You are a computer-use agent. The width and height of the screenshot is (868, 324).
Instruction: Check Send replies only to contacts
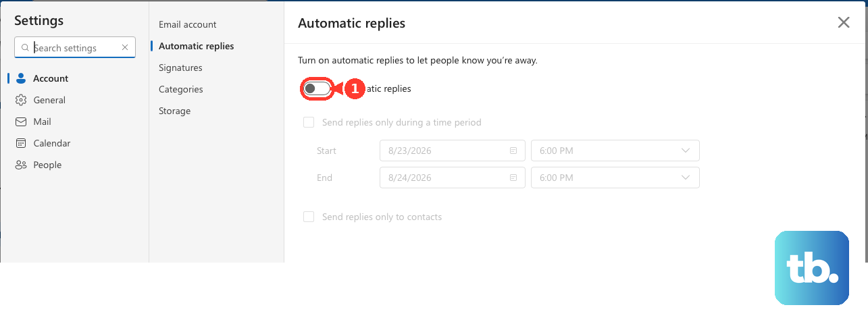pyautogui.click(x=309, y=217)
